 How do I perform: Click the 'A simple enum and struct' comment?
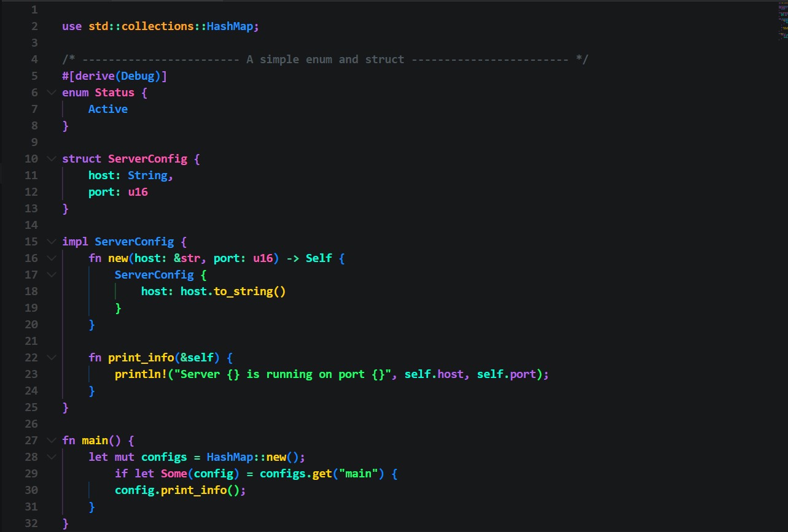click(x=326, y=60)
